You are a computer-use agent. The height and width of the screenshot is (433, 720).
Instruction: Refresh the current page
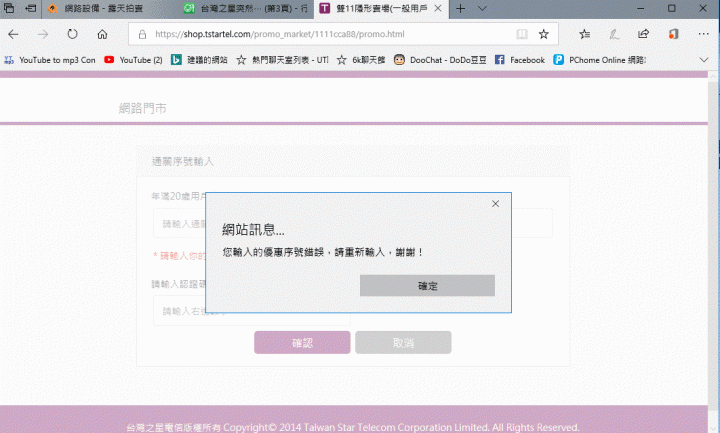click(72, 34)
